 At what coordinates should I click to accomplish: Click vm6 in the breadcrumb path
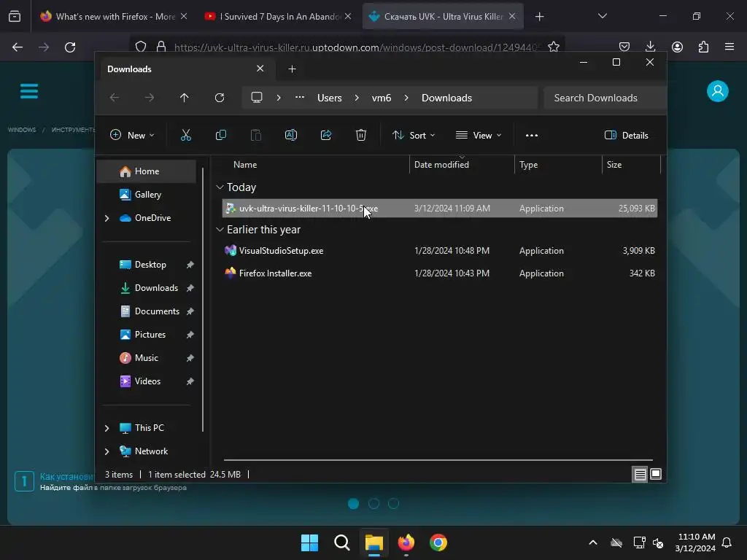[381, 98]
